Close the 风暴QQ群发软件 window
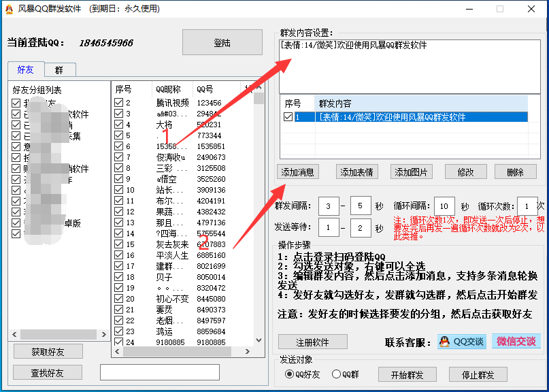This screenshot has height=392, width=549. [531, 9]
